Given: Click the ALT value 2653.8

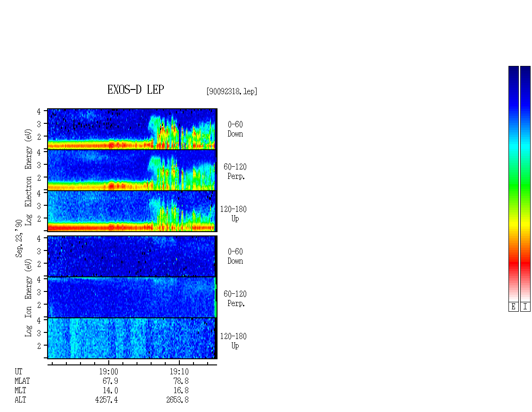Looking at the screenshot, I should 177,400.
